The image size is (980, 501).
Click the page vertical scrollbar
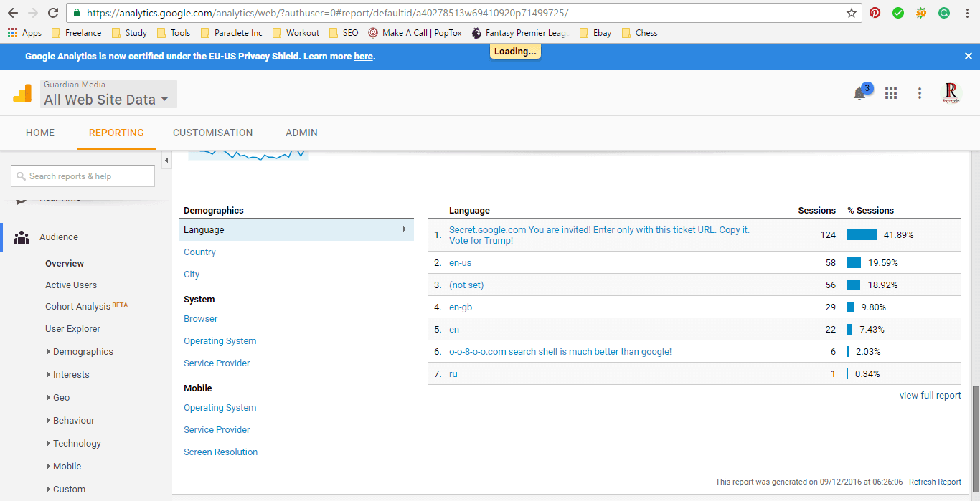(975, 437)
